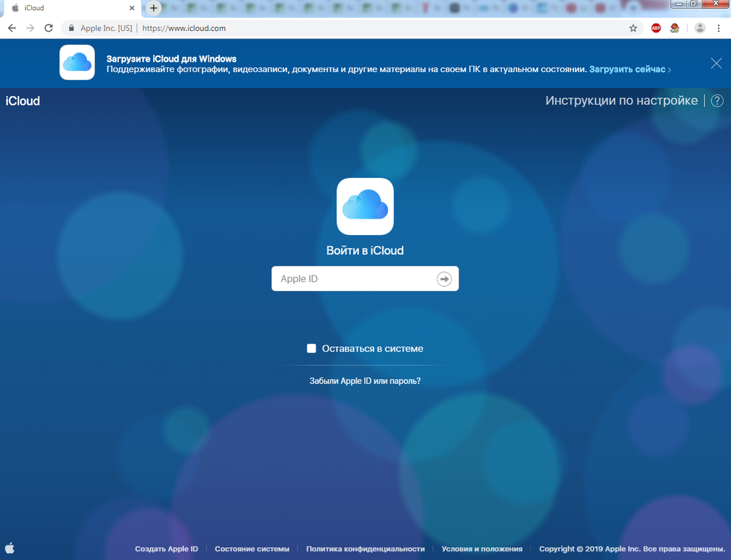
Task: Enable the Оставаться в системе checkbox
Action: pos(311,349)
